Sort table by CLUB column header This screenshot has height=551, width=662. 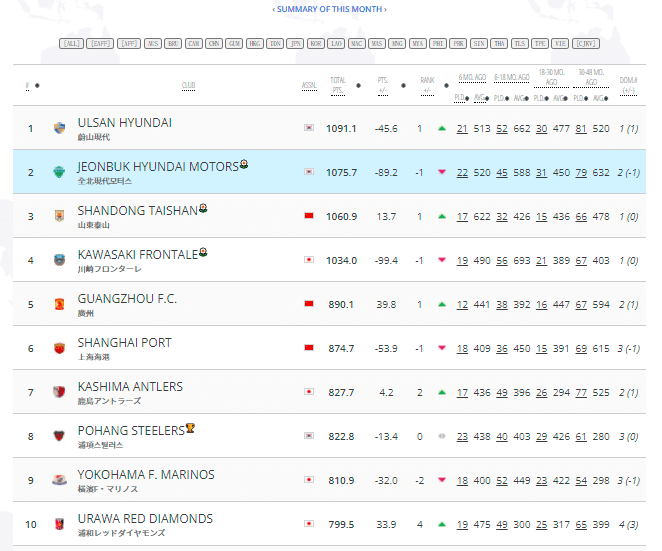pyautogui.click(x=188, y=85)
